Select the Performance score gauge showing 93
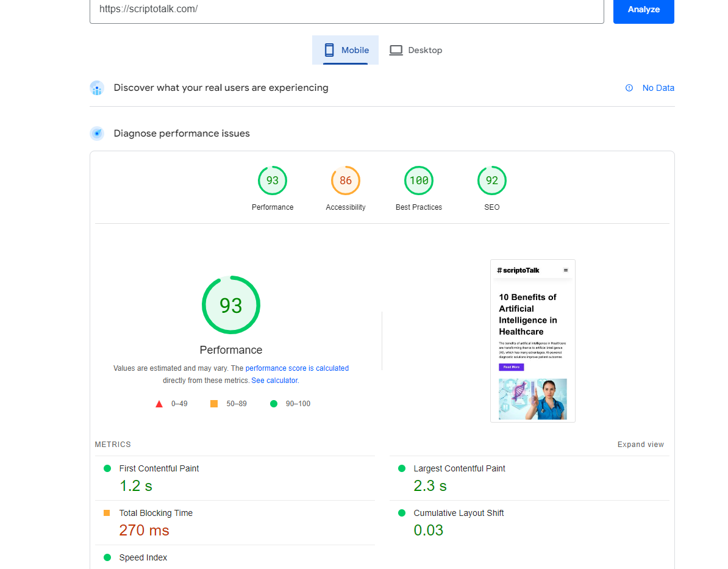This screenshot has height=569, width=728. click(x=273, y=180)
